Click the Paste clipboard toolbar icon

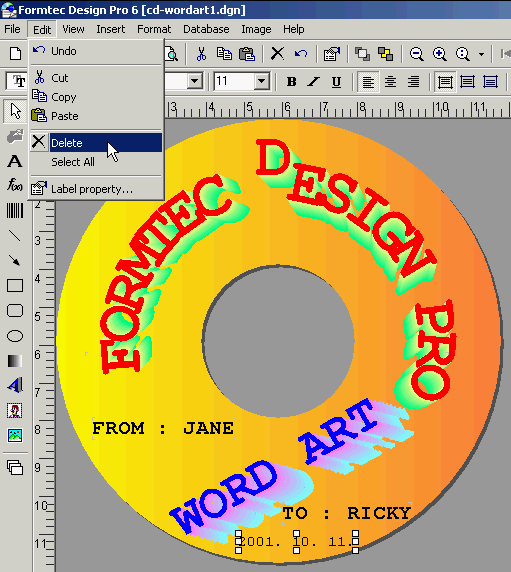[247, 54]
